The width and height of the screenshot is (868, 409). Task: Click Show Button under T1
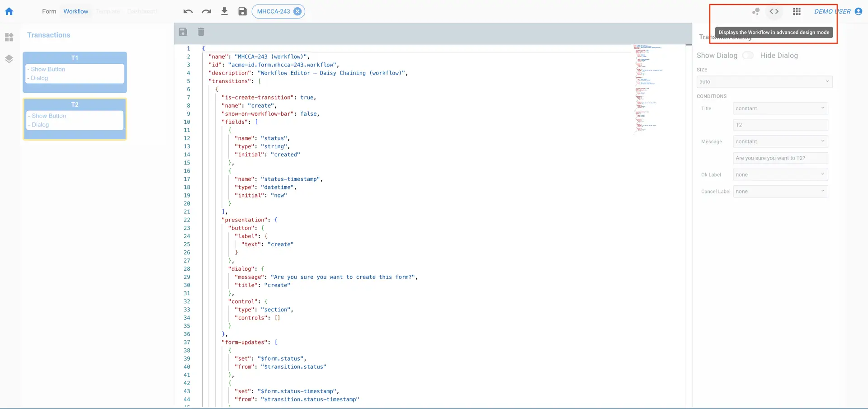tap(48, 69)
